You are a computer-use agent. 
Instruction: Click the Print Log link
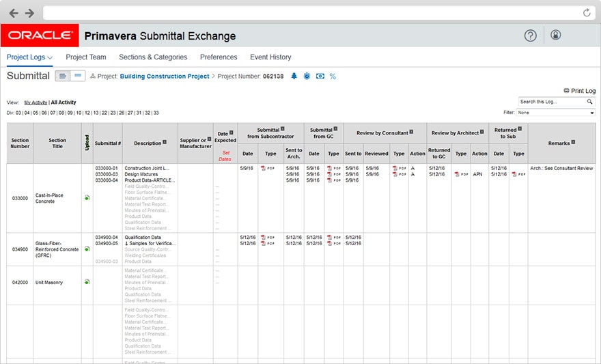click(583, 91)
